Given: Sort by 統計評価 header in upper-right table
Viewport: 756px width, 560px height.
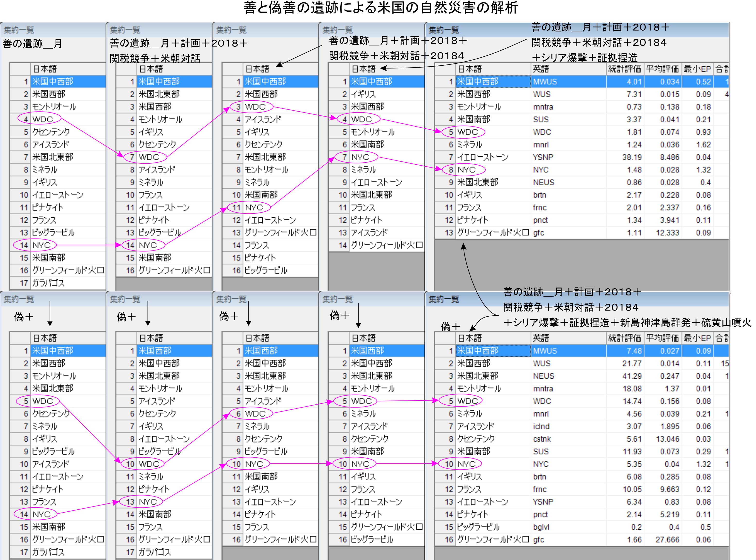Looking at the screenshot, I should click(624, 69).
